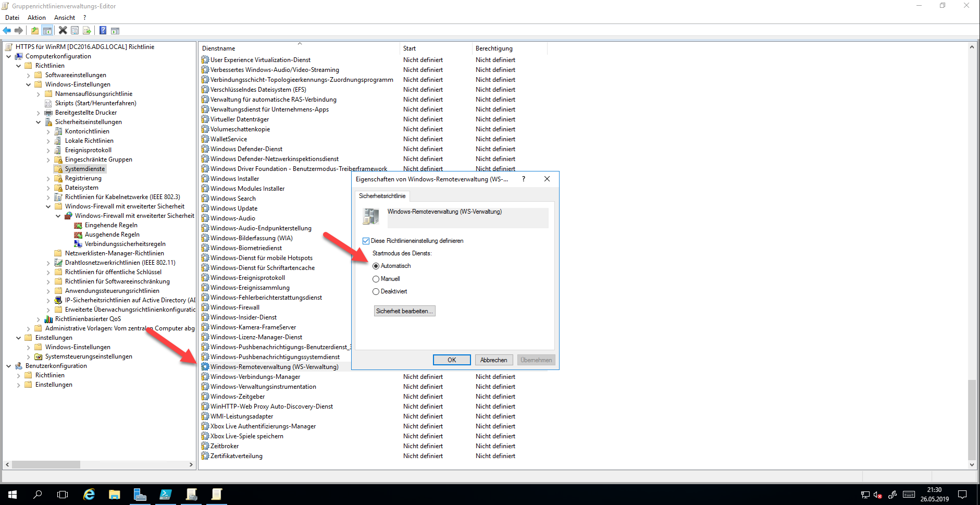Click the Systemsteuerungseinstellungen icon
The width and height of the screenshot is (980, 505).
coord(39,356)
